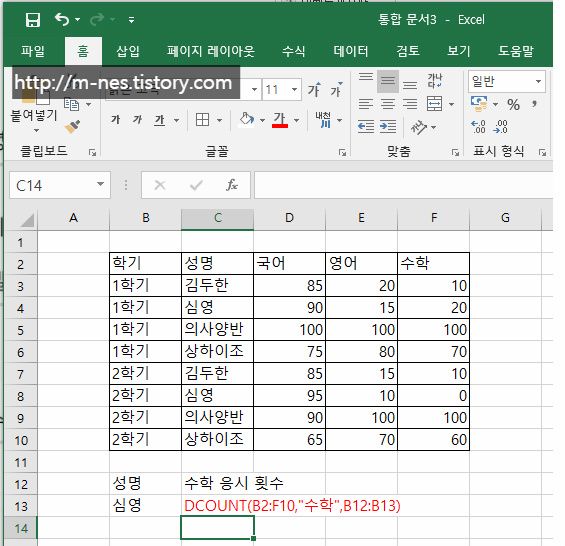The height and width of the screenshot is (546, 565).
Task: Toggle italic formatting
Action: coord(137,119)
